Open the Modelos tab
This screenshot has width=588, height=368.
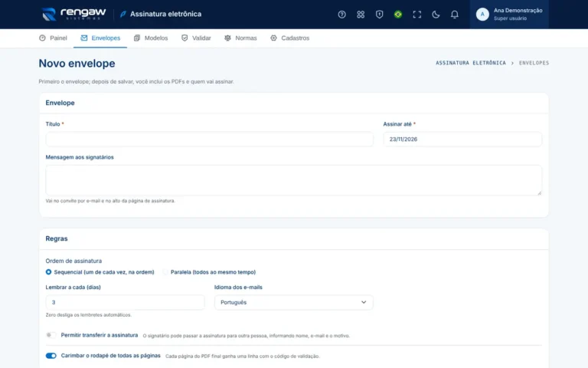click(x=151, y=38)
